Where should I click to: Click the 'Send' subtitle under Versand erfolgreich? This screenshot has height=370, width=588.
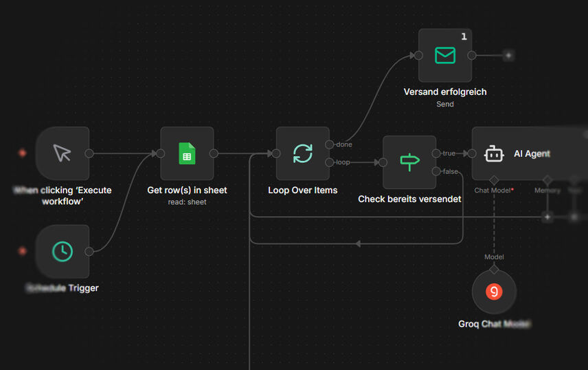(x=445, y=104)
